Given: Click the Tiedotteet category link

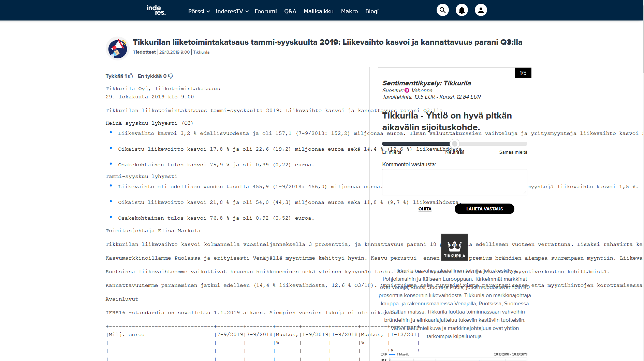Looking at the screenshot, I should coord(144,52).
